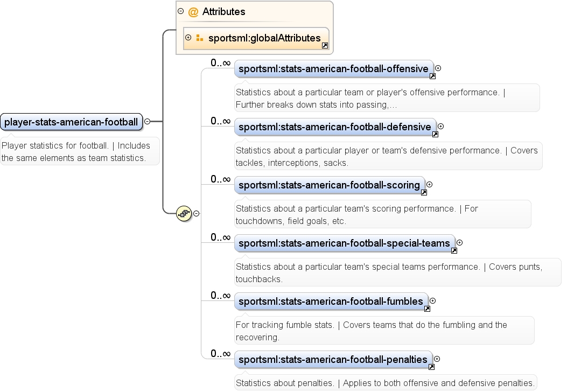Image resolution: width=574 pixels, height=392 pixels.
Task: Select the sportsml:stats-american-football-defensive element
Action: (x=335, y=127)
